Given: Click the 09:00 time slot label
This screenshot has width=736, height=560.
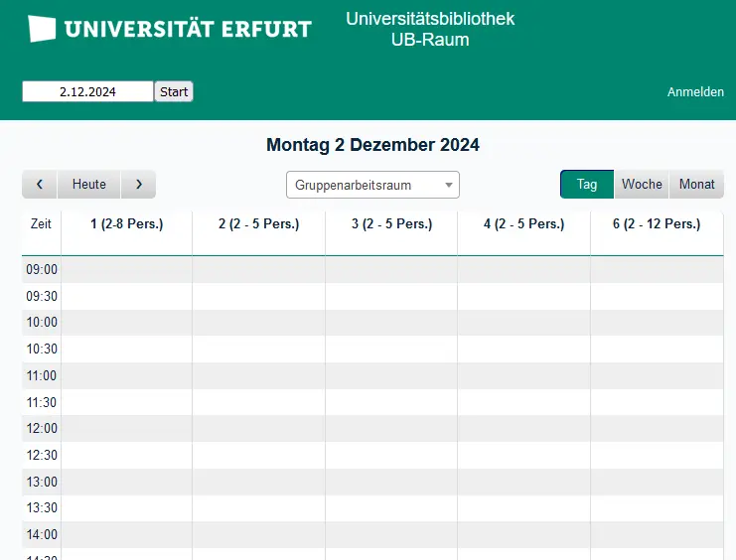Looking at the screenshot, I should pyautogui.click(x=42, y=269).
